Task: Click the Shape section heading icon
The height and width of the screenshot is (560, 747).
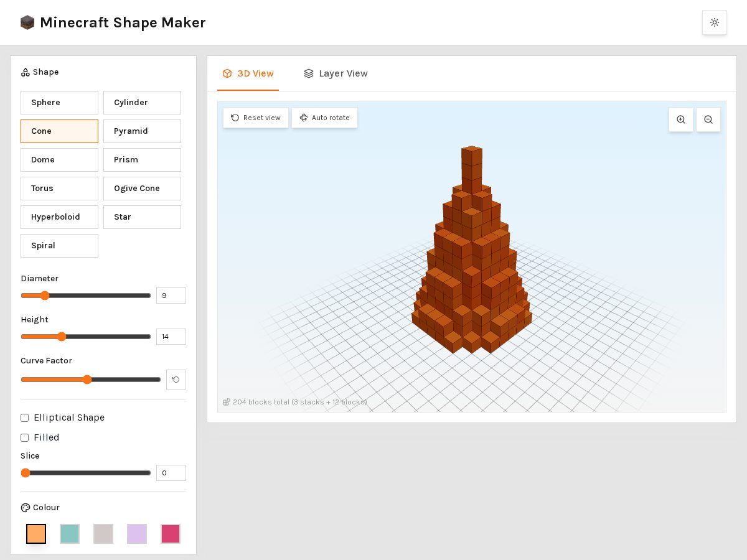Action: [x=26, y=72]
